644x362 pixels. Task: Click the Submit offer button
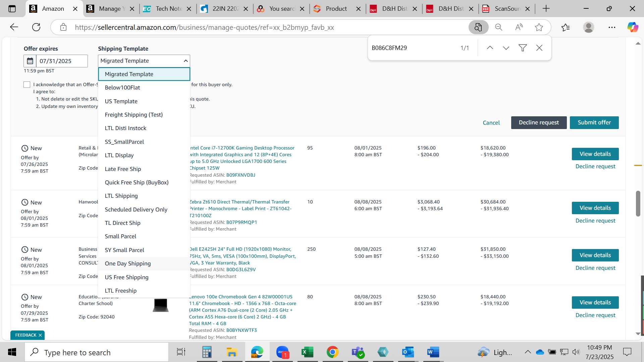tap(594, 123)
